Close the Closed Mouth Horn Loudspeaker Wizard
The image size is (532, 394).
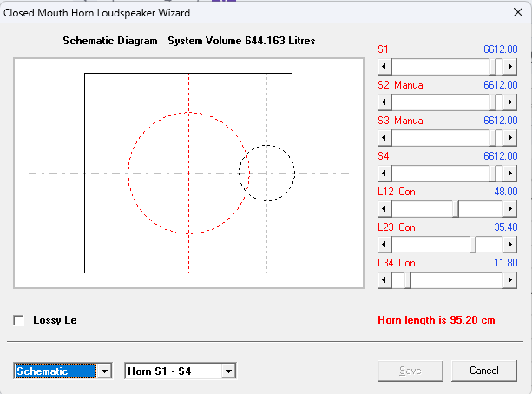pos(518,12)
